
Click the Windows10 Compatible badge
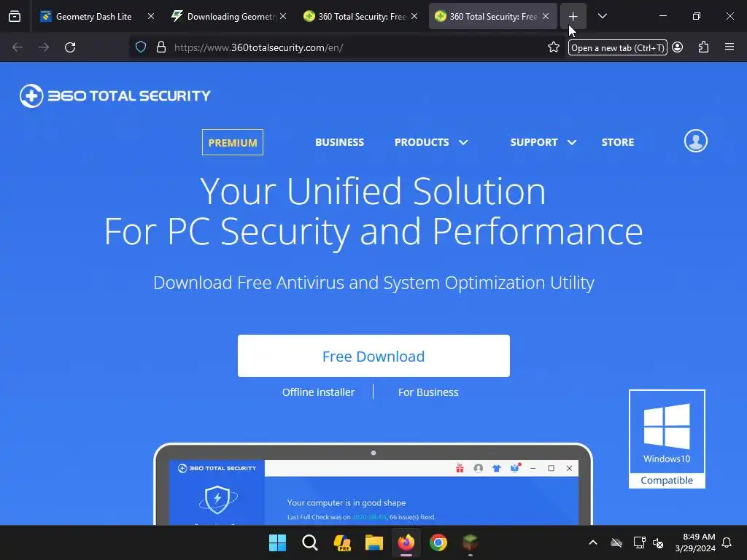coord(667,439)
